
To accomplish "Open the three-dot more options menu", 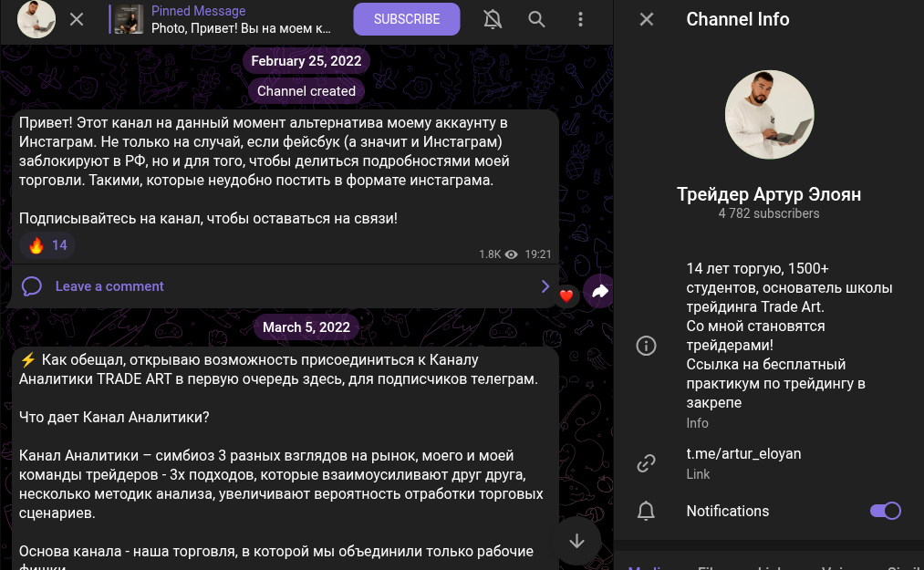I will tap(581, 19).
